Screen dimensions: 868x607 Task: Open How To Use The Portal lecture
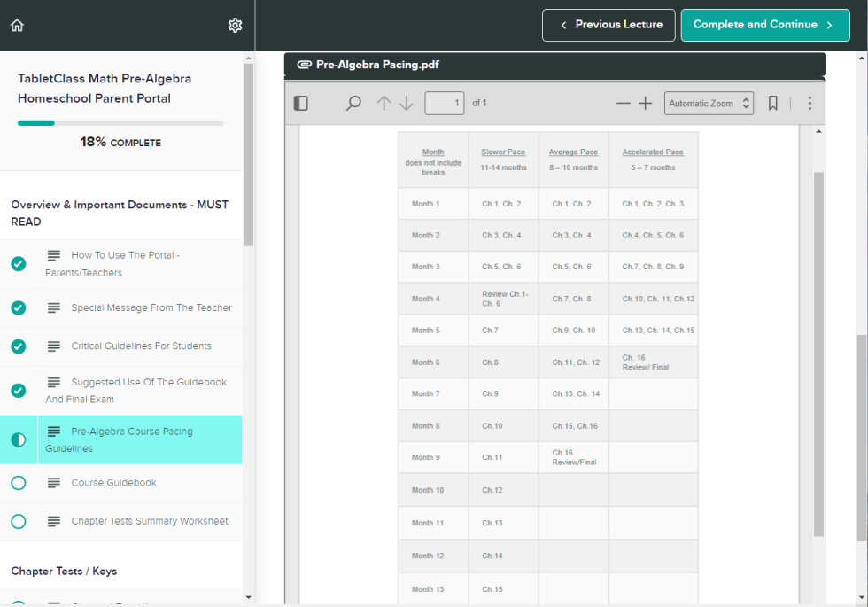124,264
